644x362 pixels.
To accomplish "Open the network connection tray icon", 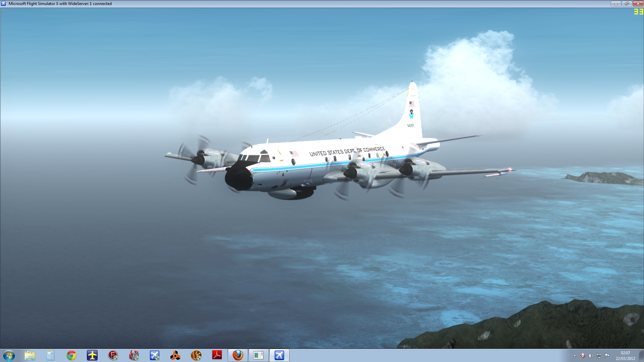I will tap(599, 356).
